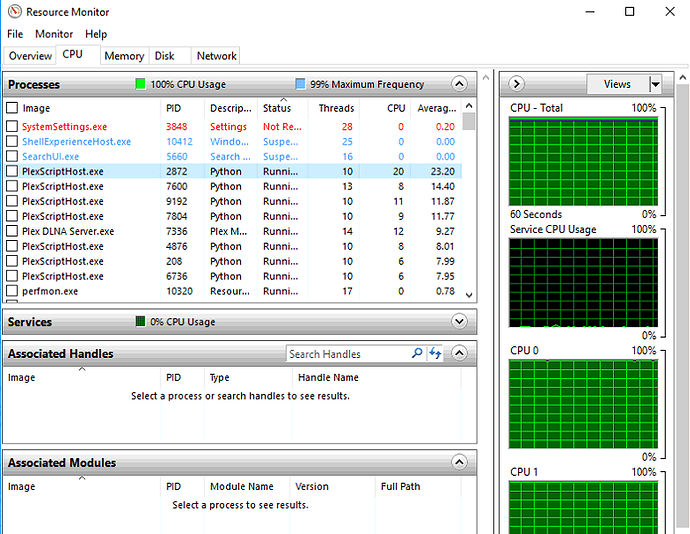The image size is (690, 534).
Task: Click the Version column header in modules
Action: pos(312,486)
